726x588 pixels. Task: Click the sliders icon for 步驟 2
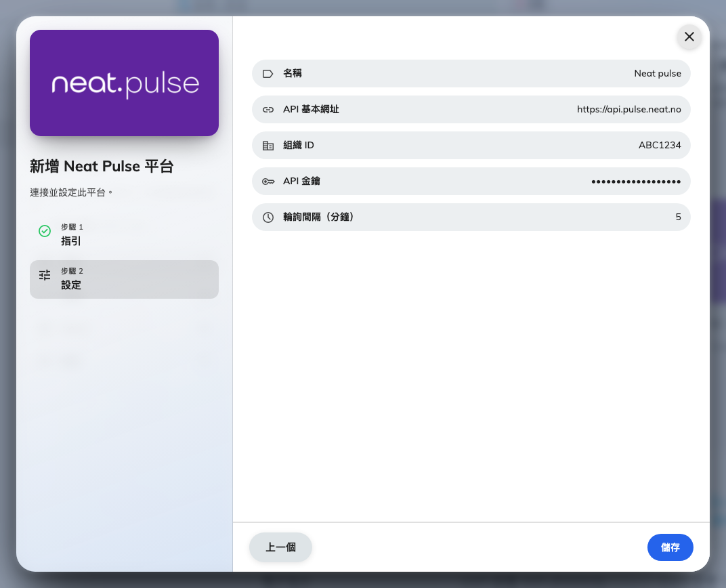pos(45,275)
